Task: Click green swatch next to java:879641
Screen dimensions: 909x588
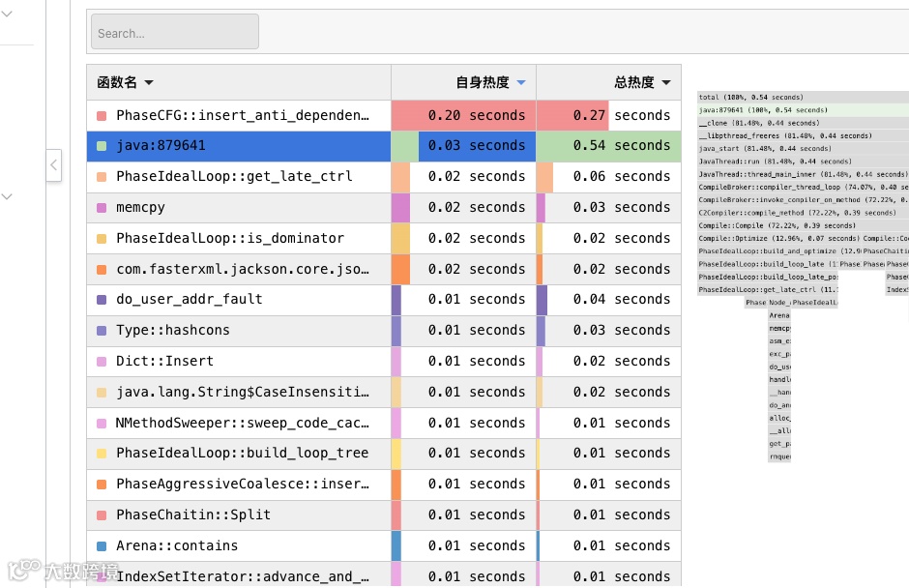Action: tap(102, 146)
